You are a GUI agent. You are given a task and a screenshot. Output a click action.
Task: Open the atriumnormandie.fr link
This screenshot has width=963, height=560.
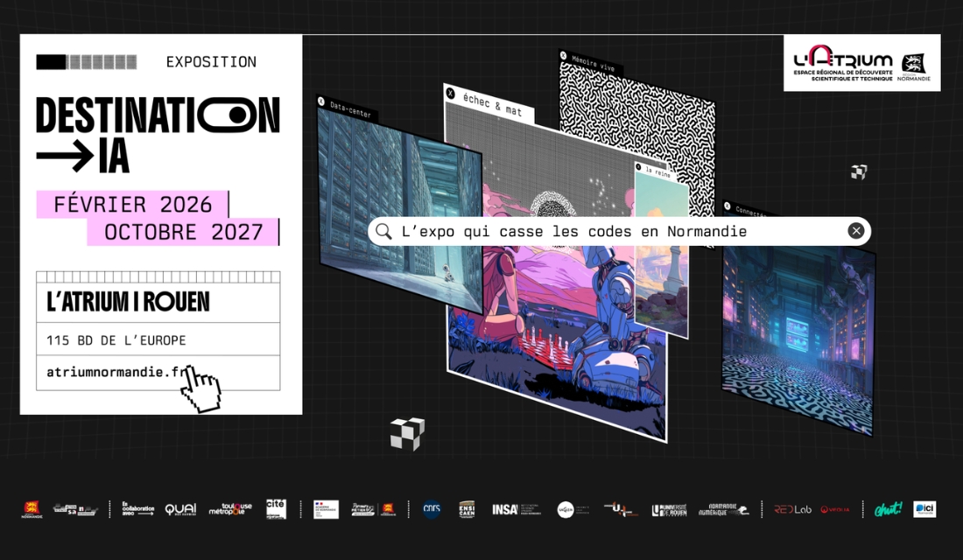click(116, 372)
